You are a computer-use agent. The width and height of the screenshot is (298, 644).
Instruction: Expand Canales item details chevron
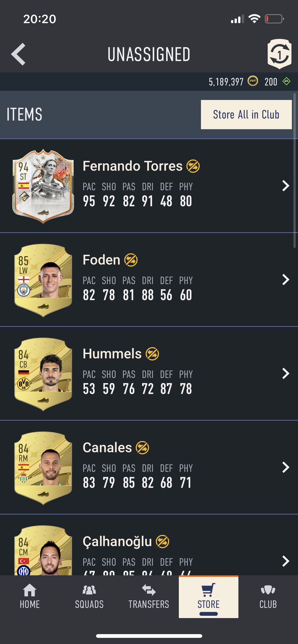pos(286,467)
